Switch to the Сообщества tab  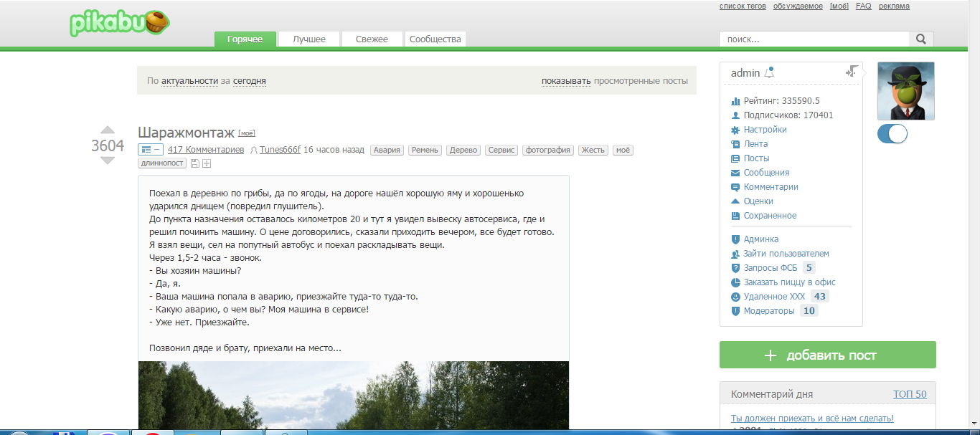[435, 39]
